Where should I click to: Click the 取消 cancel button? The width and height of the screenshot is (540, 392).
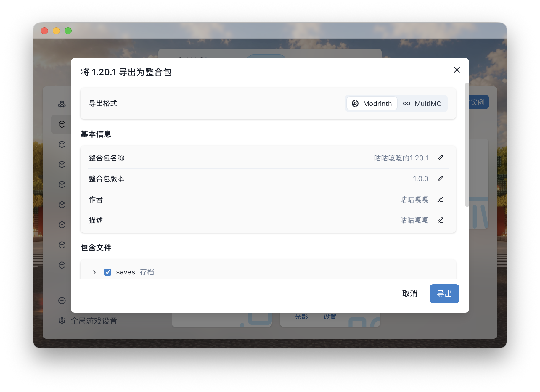pos(410,294)
